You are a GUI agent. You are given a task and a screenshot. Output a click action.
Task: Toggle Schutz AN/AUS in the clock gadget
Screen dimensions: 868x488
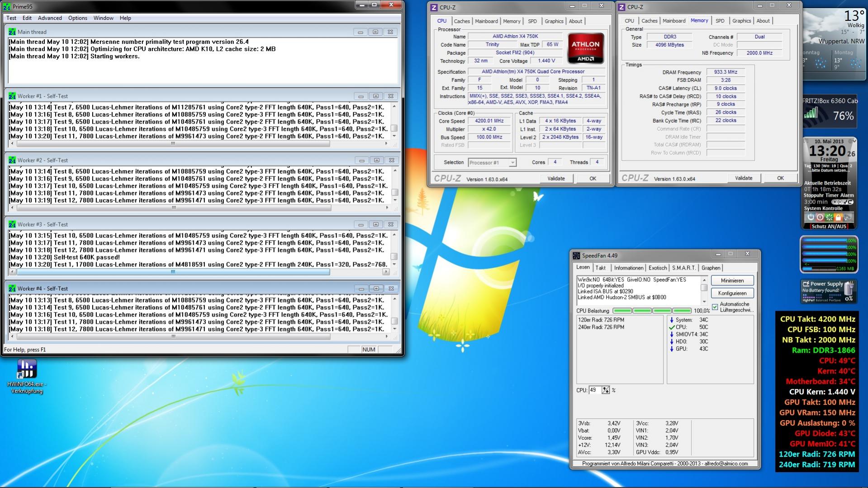point(829,227)
